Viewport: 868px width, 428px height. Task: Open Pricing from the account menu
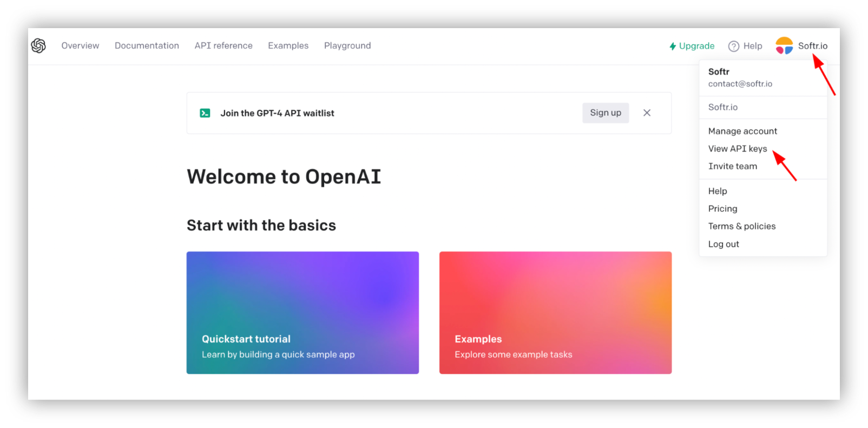pyautogui.click(x=722, y=209)
